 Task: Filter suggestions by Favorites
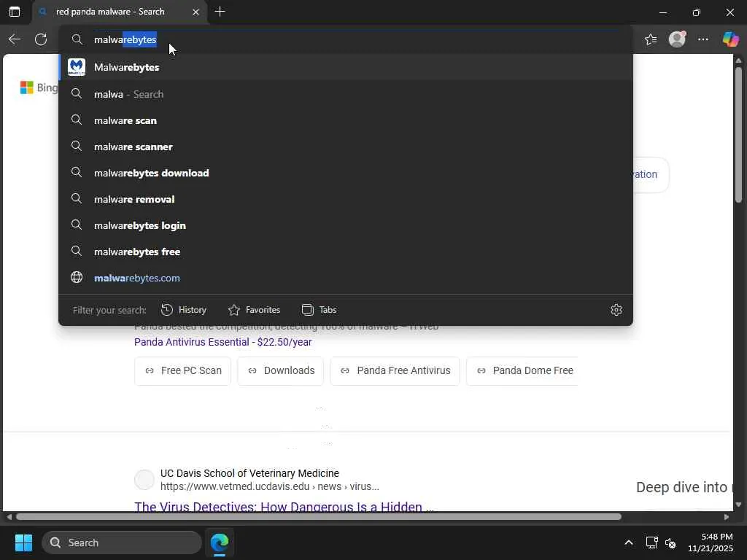(x=255, y=310)
